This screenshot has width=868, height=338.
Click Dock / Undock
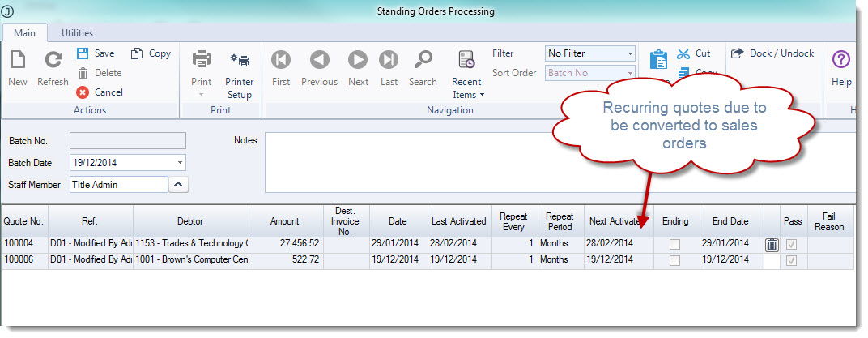[772, 53]
